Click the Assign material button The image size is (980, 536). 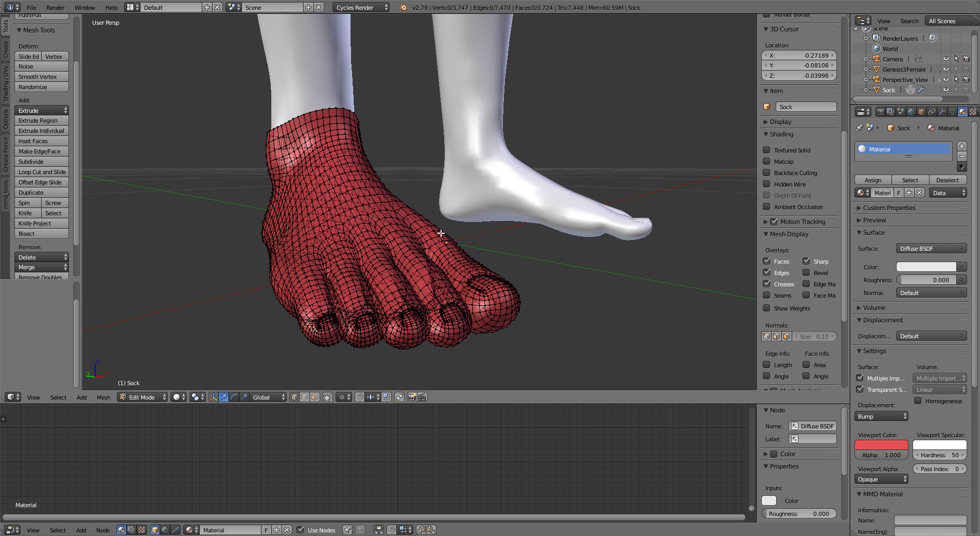pyautogui.click(x=873, y=180)
